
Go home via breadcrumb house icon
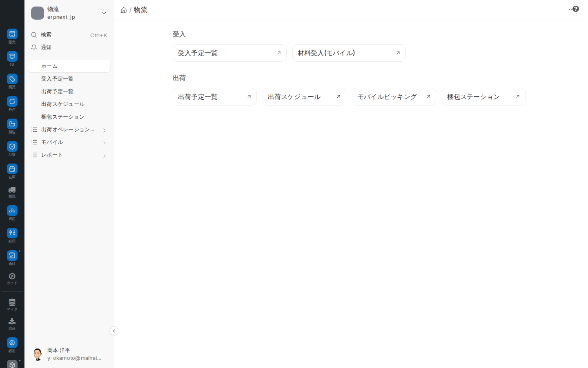(x=124, y=10)
